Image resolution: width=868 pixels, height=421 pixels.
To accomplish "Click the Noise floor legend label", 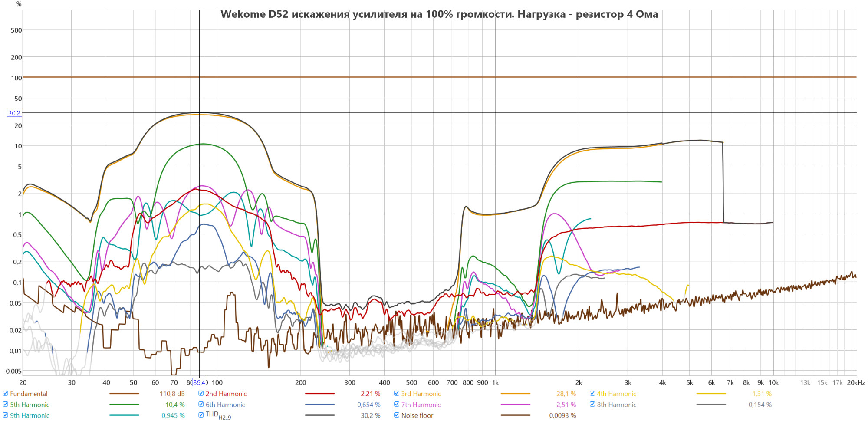I will [417, 415].
